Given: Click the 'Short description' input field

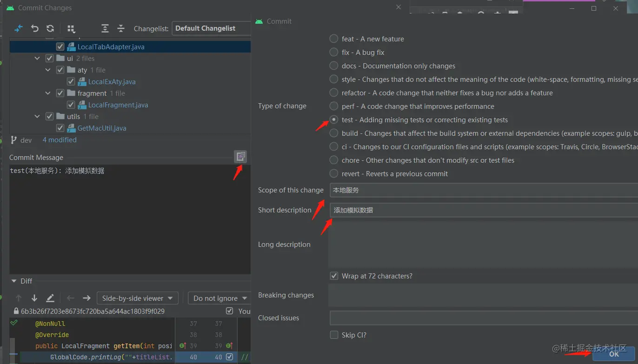Looking at the screenshot, I should click(484, 210).
